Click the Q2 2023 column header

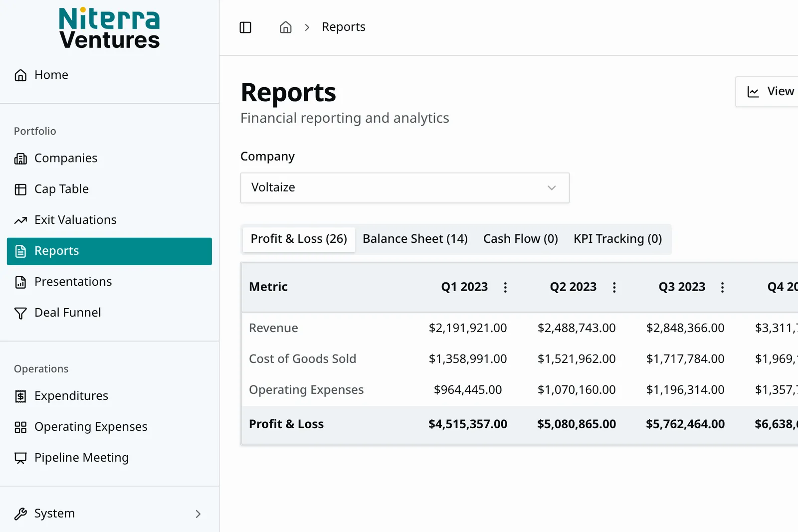click(573, 287)
